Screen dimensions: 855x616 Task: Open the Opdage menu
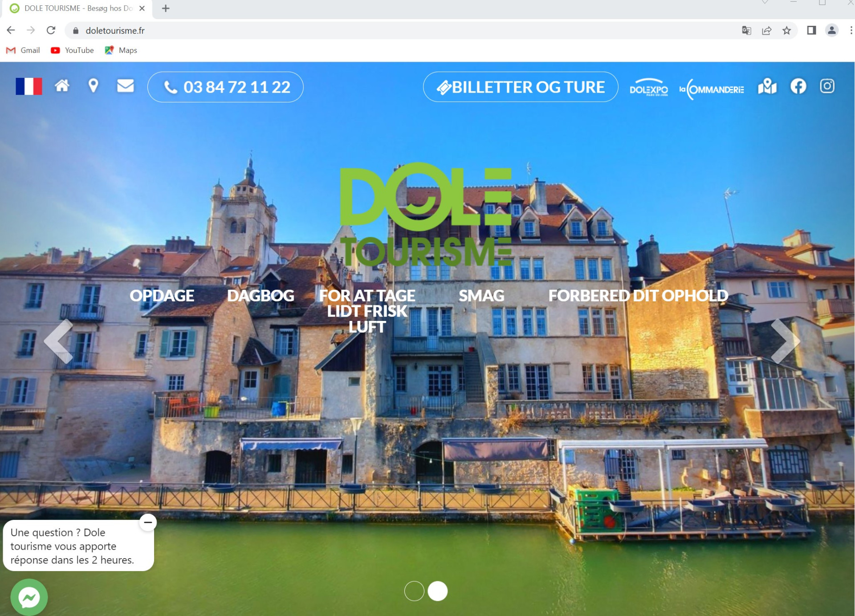pos(162,296)
